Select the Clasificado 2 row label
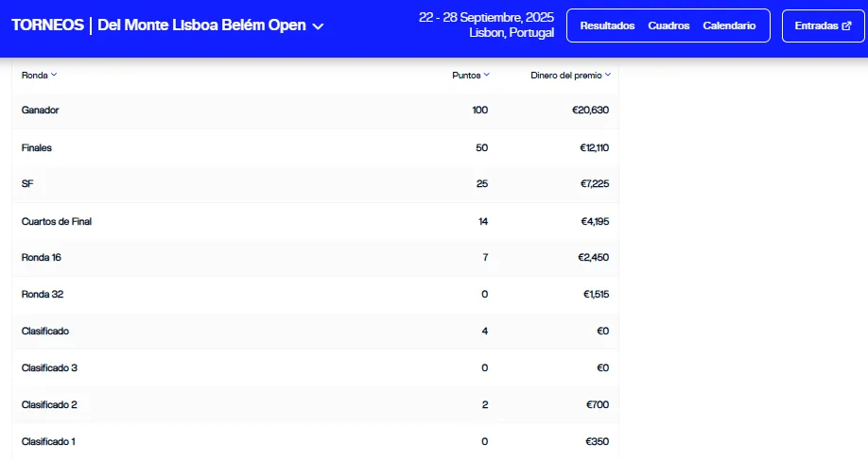This screenshot has height=460, width=868. click(49, 404)
